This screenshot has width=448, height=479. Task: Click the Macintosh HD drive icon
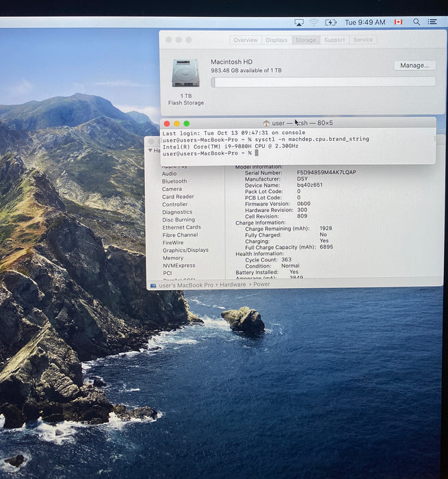(185, 73)
